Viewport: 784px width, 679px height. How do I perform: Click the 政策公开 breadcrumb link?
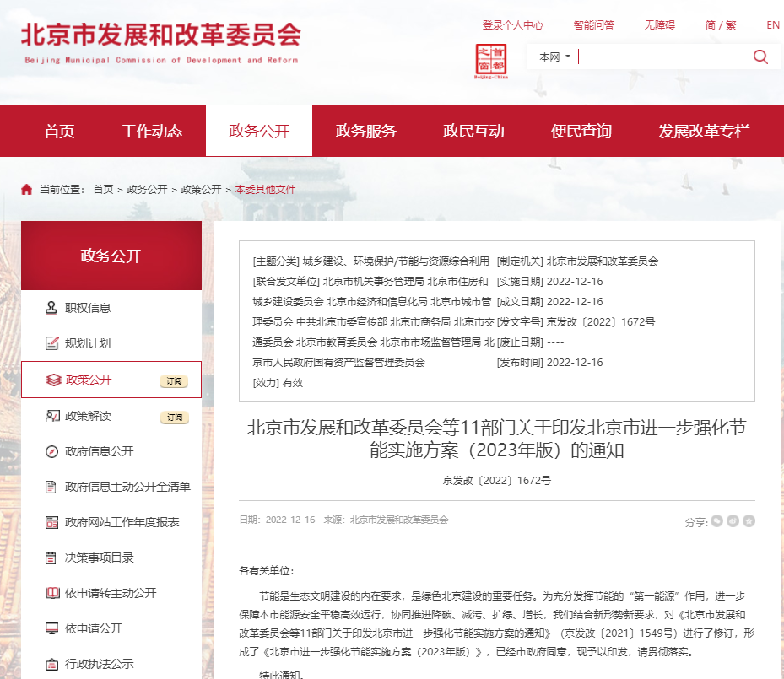(x=201, y=189)
